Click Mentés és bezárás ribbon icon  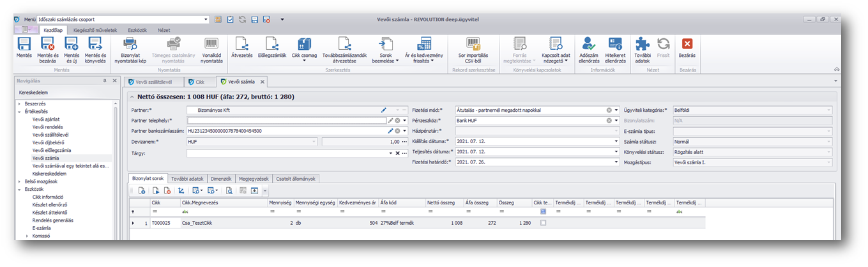[x=49, y=44]
